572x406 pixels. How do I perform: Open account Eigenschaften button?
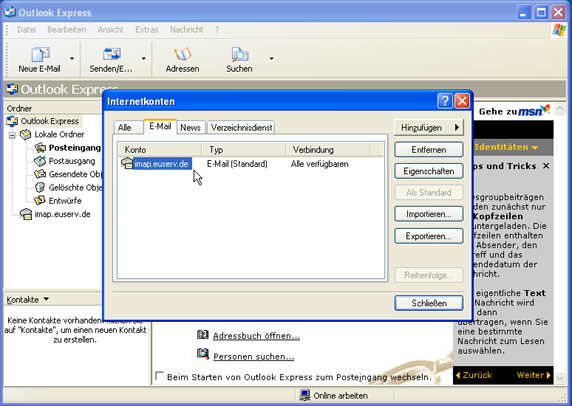click(x=429, y=171)
